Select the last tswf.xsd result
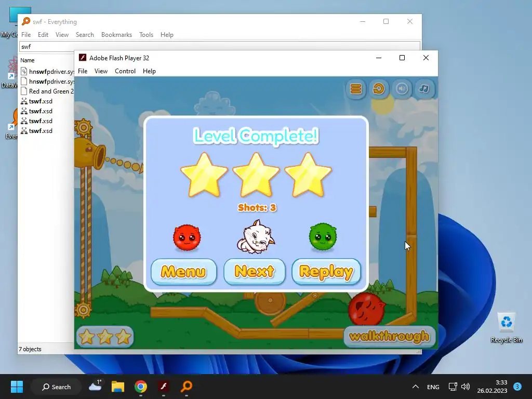 (37, 130)
